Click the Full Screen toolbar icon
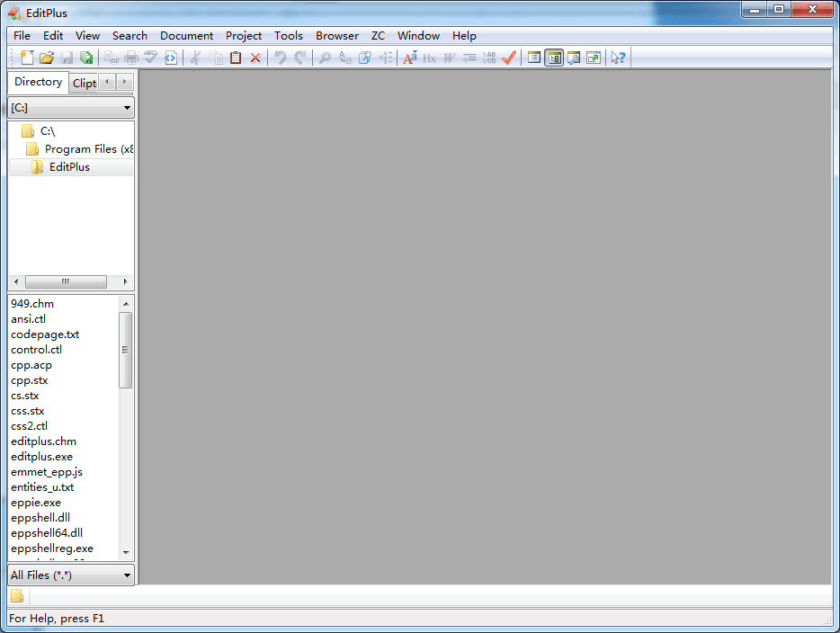 click(594, 58)
